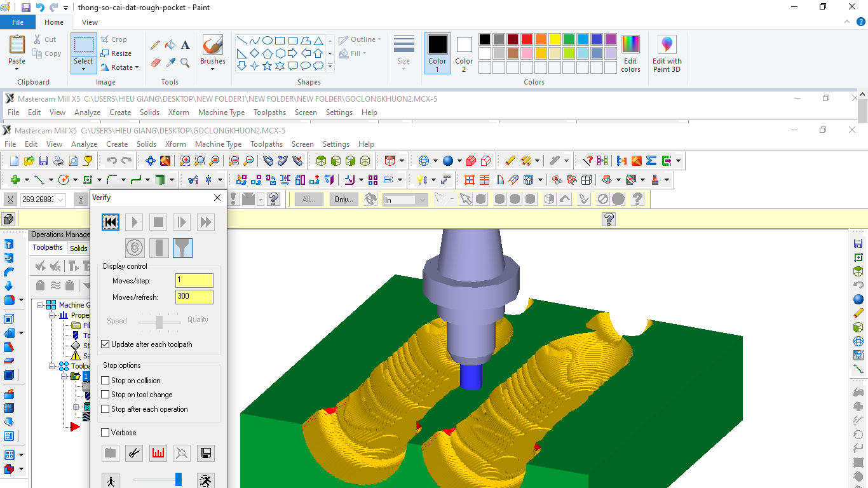Click the Magnifier tool in Paint
Screen dimensions: 868x488
click(185, 62)
